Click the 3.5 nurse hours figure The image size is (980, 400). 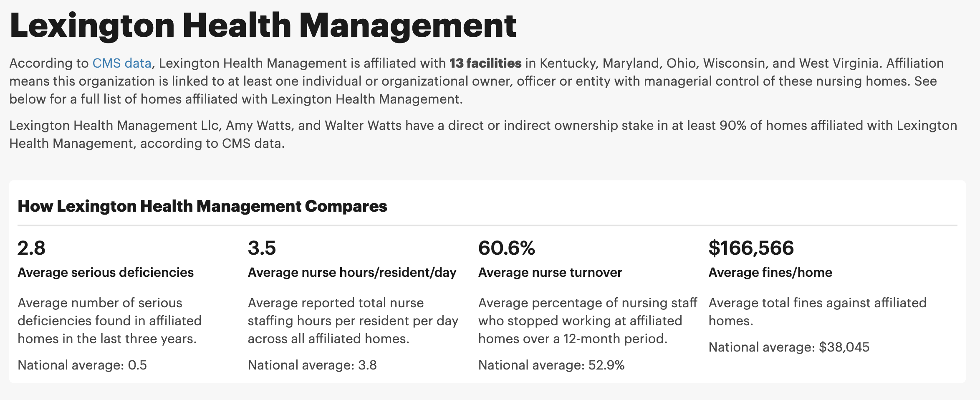pyautogui.click(x=262, y=248)
